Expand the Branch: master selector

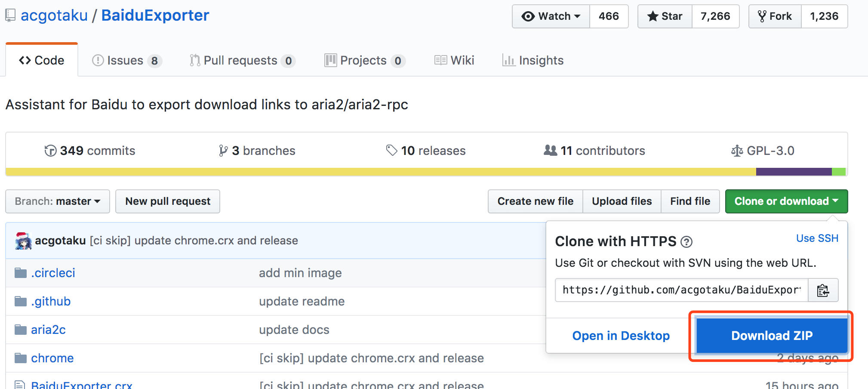point(58,201)
